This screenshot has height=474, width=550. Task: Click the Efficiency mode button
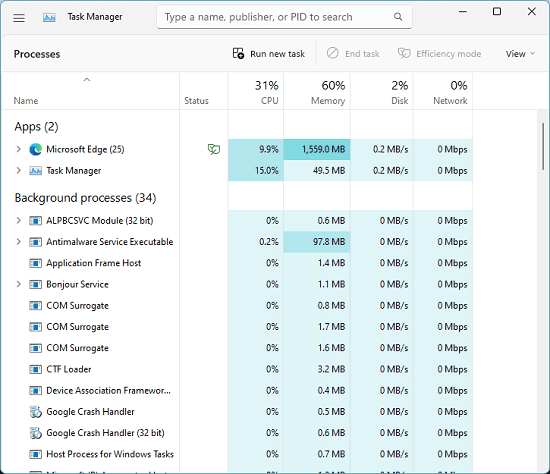point(440,54)
